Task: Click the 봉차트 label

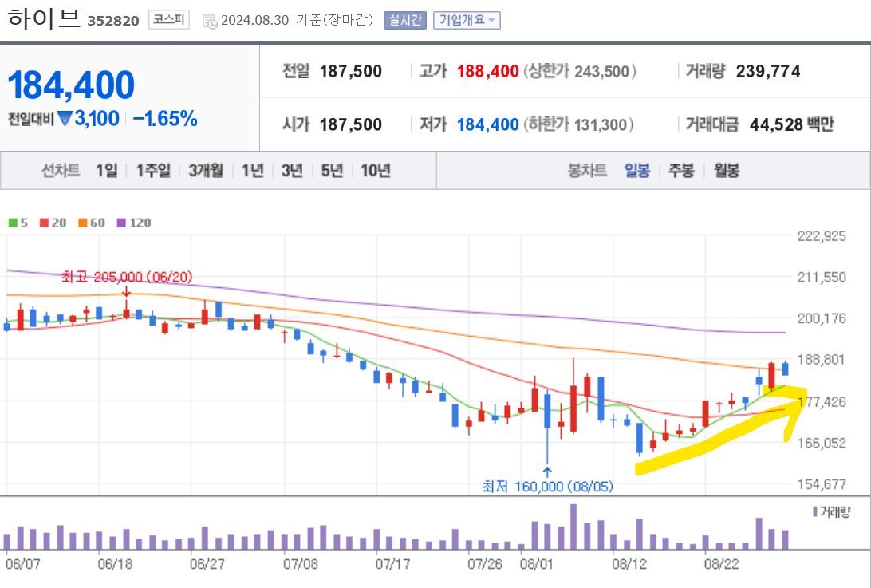Action: point(587,170)
